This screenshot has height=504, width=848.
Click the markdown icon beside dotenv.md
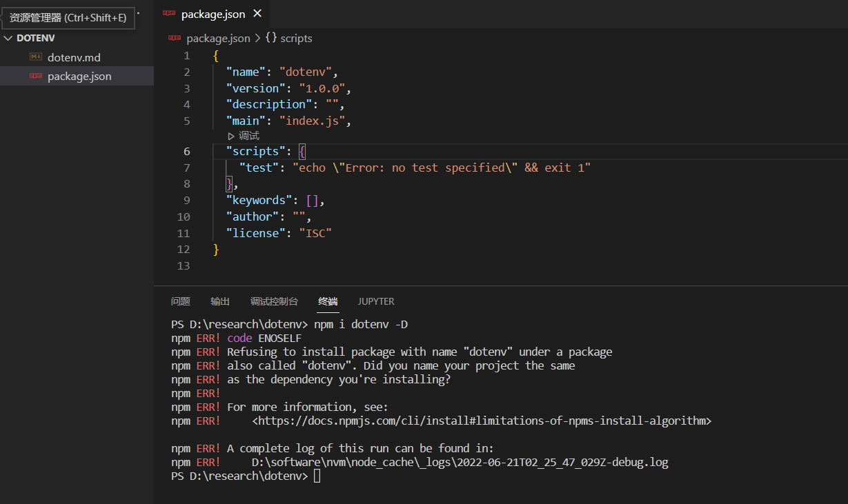pos(36,57)
